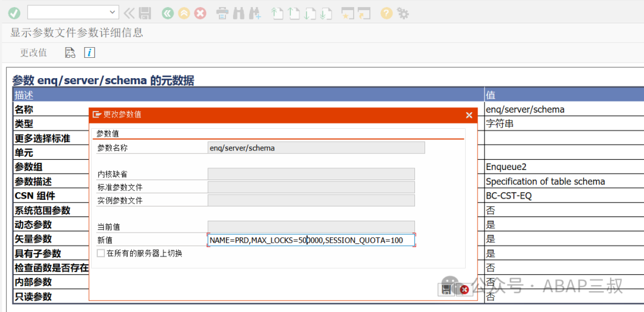The image size is (644, 312).
Task: Go to First Page icon
Action: tap(277, 14)
